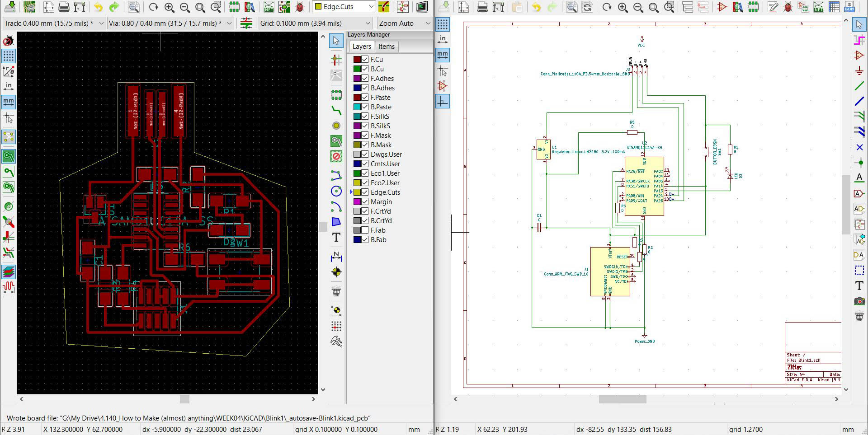This screenshot has height=435, width=868.
Task: Toggle B.CrtYd layer visibility checkbox
Action: (x=365, y=220)
